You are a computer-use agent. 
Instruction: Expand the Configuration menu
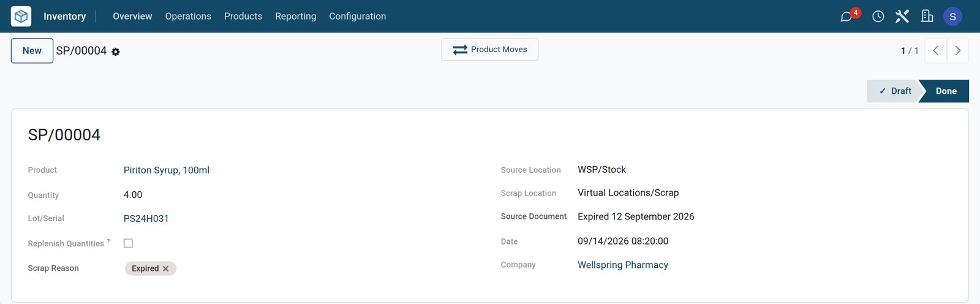pyautogui.click(x=358, y=17)
